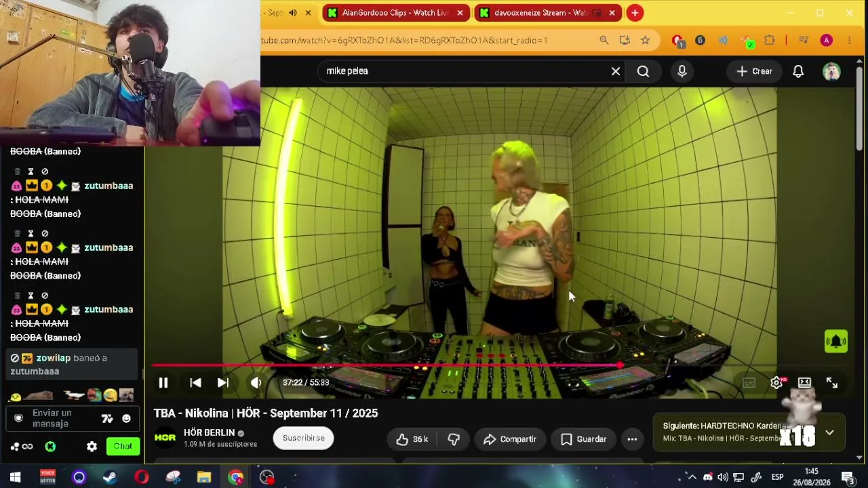Screen dimensions: 868x488
Task: Enter fullscreen on the video player
Action: click(832, 383)
